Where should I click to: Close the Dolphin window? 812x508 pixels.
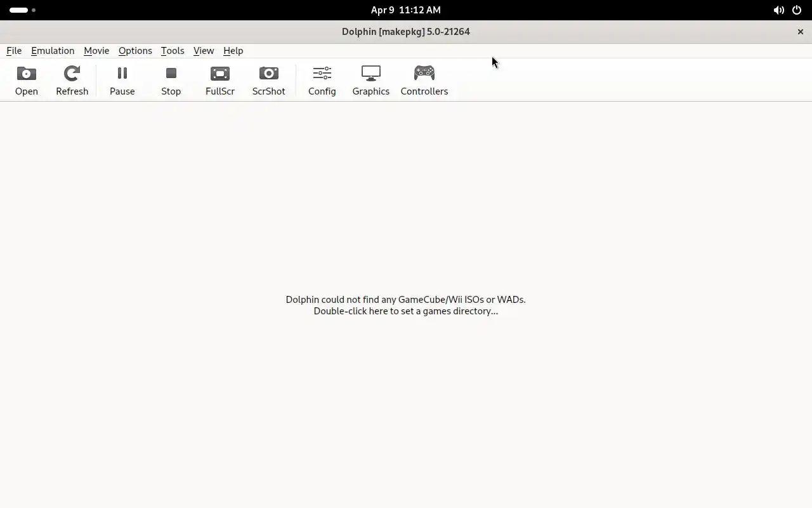(x=800, y=32)
